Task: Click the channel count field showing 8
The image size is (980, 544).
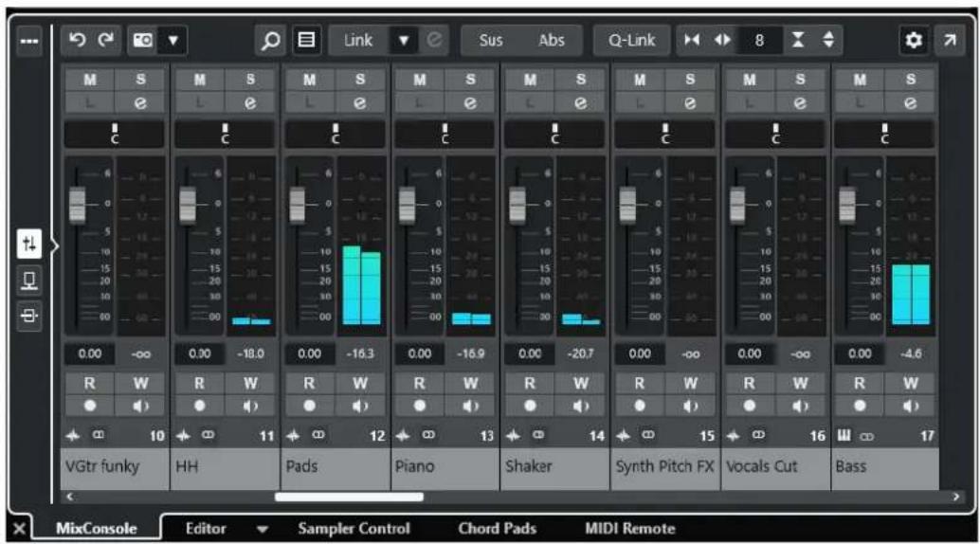Action: pos(759,41)
